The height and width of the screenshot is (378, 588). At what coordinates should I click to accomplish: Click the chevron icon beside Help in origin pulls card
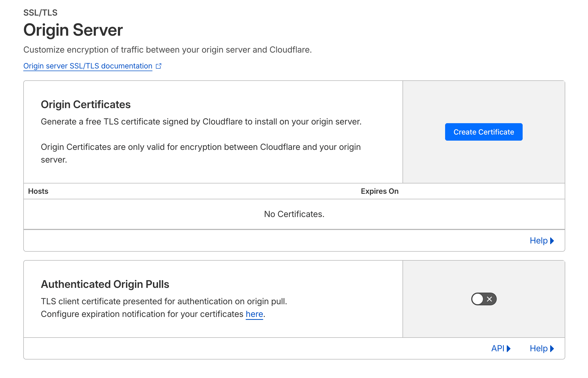[552, 349]
